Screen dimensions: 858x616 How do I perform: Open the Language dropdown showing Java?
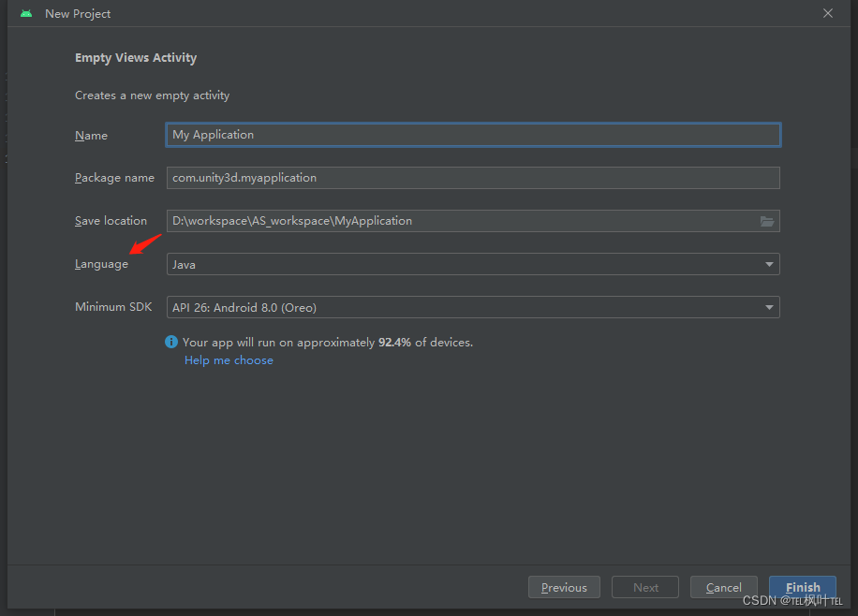coord(473,264)
